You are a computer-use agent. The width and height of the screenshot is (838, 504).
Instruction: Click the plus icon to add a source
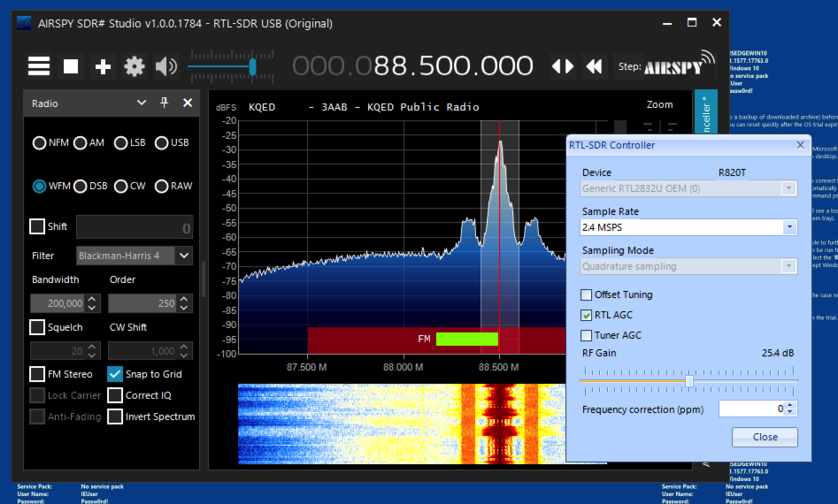coord(103,66)
